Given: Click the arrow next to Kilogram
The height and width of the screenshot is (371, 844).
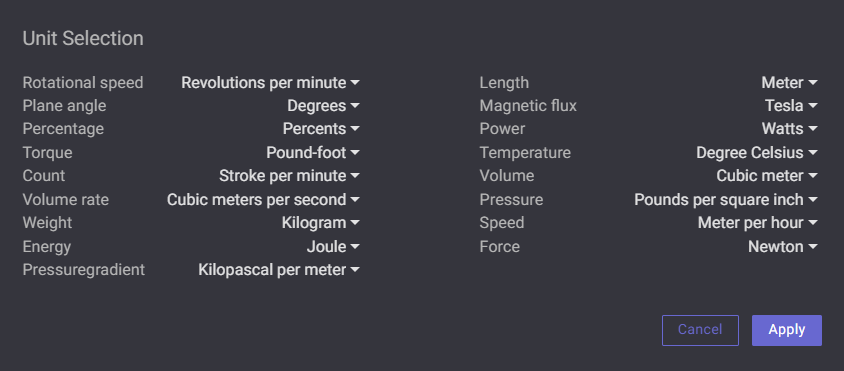Looking at the screenshot, I should coord(355,223).
